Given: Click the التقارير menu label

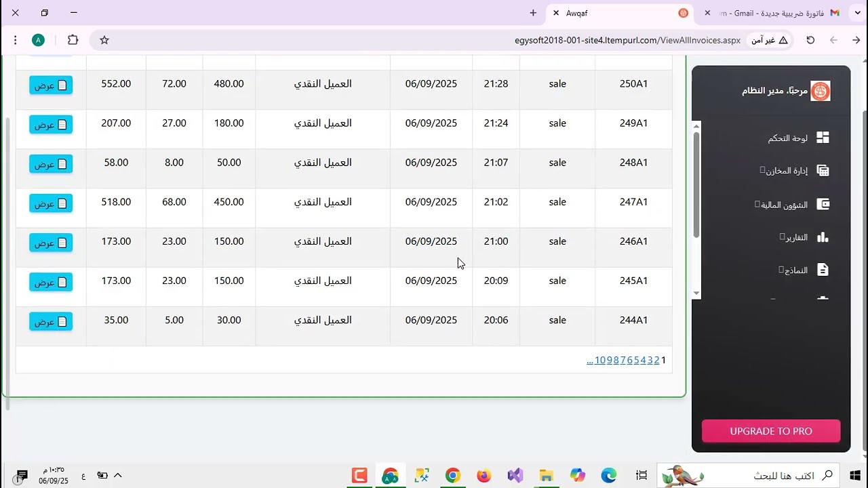Looking at the screenshot, I should (x=797, y=238).
